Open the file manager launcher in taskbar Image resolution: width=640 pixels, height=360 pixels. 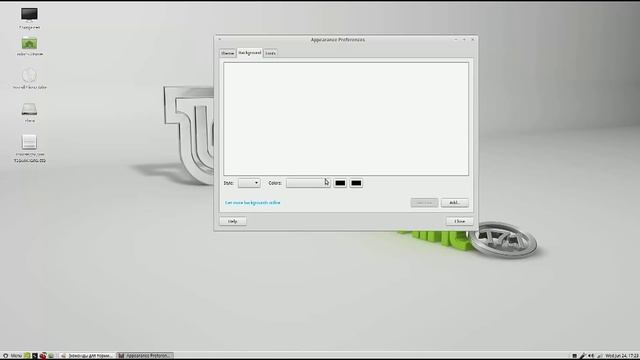coord(51,356)
